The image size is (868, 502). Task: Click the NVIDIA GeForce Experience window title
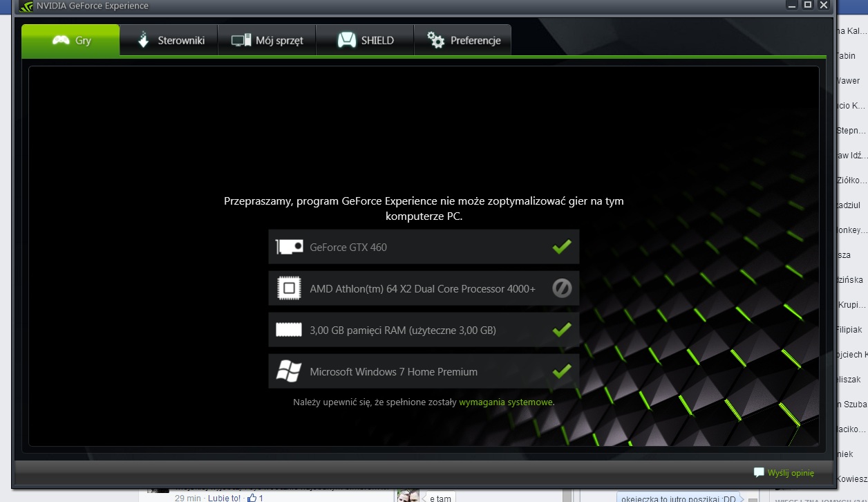coord(93,6)
